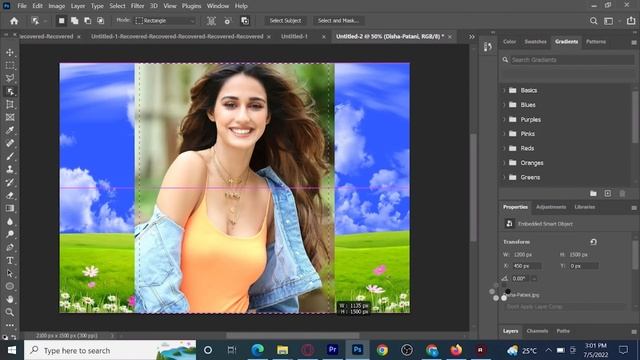
Task: Select the Dodge tool
Action: point(10,234)
